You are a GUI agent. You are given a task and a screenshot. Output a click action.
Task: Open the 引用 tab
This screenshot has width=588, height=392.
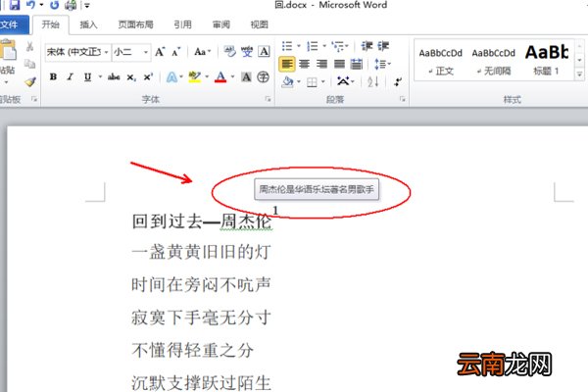tap(182, 24)
